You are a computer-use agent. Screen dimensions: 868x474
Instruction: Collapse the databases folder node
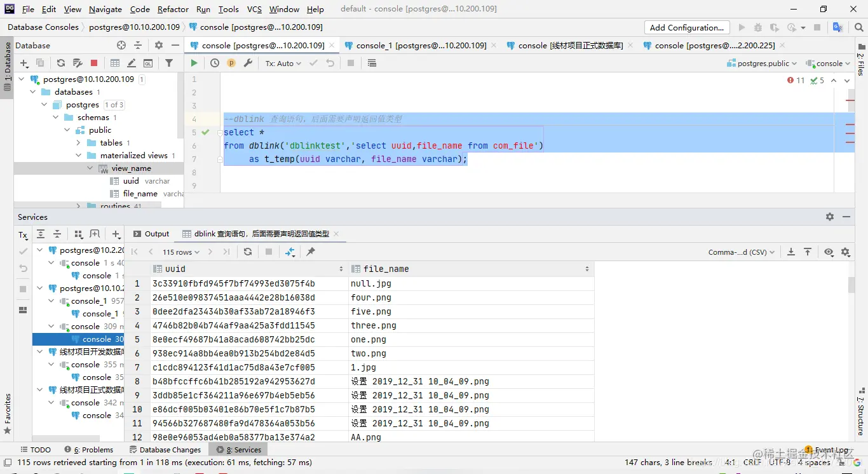coord(33,92)
